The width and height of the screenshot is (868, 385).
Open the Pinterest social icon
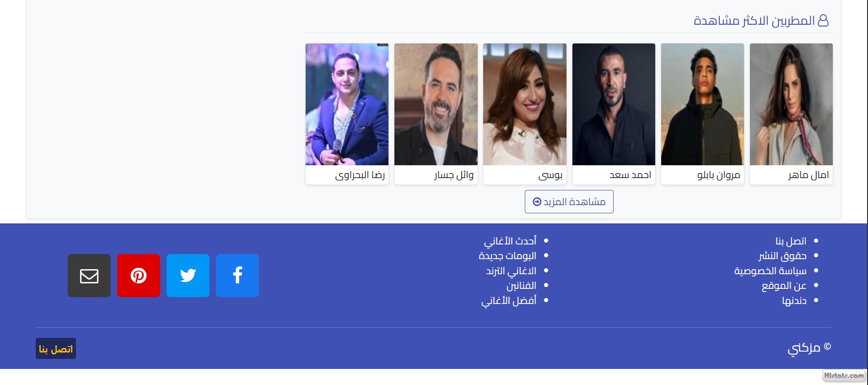coord(139,276)
